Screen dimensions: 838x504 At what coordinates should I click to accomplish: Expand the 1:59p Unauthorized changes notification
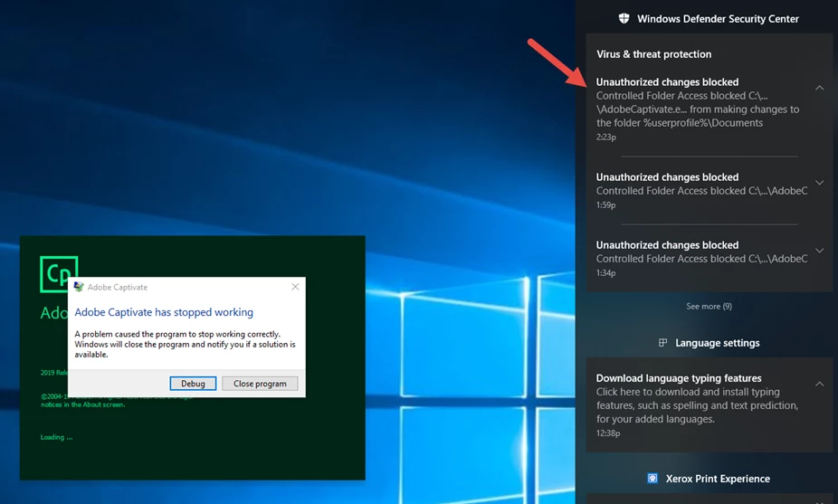click(x=819, y=183)
